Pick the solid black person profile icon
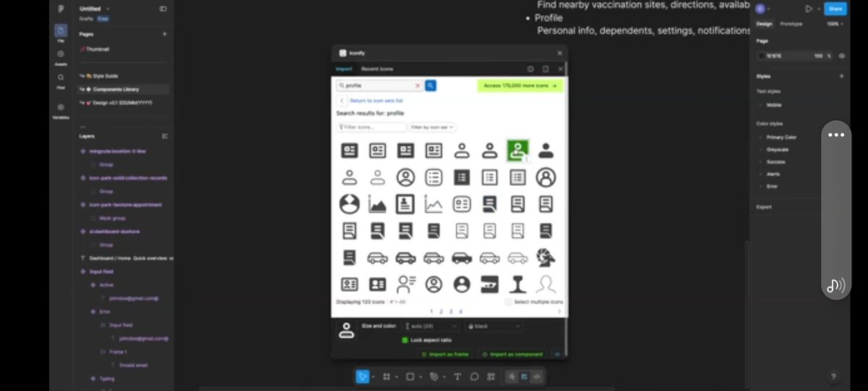Viewport: 868px width, 391px height. [546, 150]
